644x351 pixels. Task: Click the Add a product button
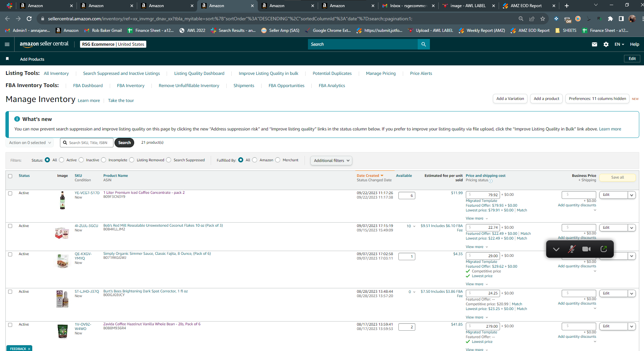(546, 99)
